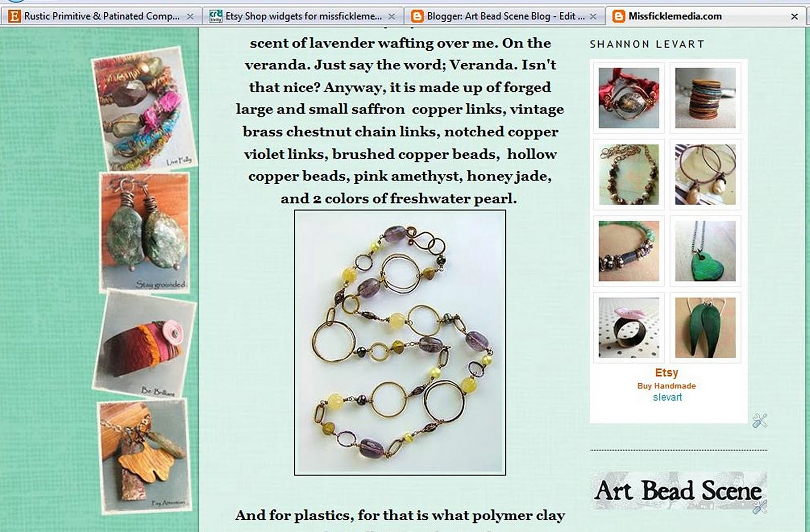Screen dimensions: 810x532
Task: Open the green heart pendant thumbnail
Action: [705, 251]
